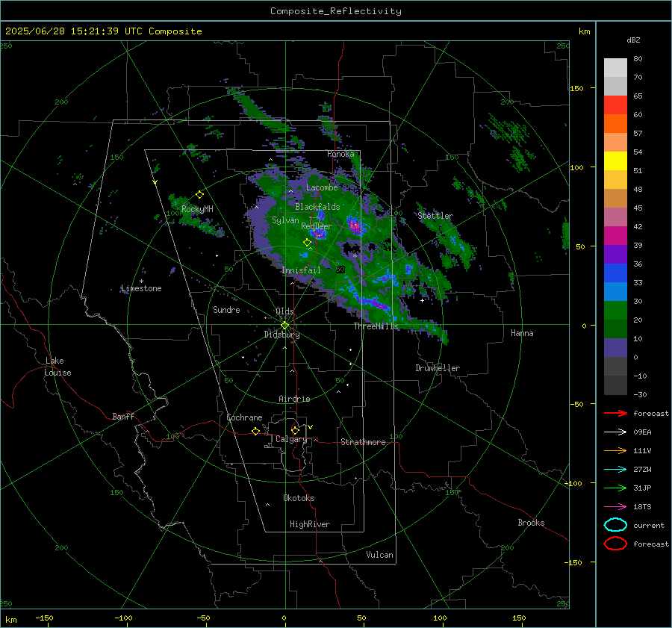Click the -150 value on bottom km axis
672x628 pixels.
[x=44, y=618]
